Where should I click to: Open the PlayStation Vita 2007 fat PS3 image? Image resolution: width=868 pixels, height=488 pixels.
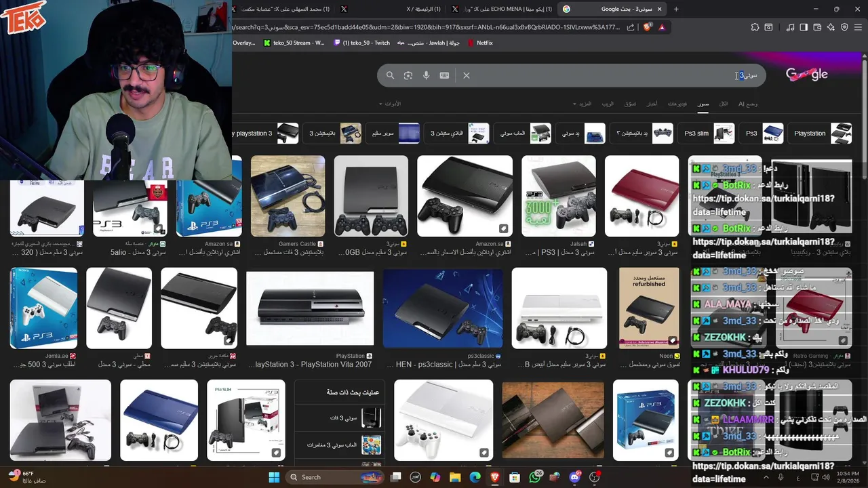coord(310,308)
